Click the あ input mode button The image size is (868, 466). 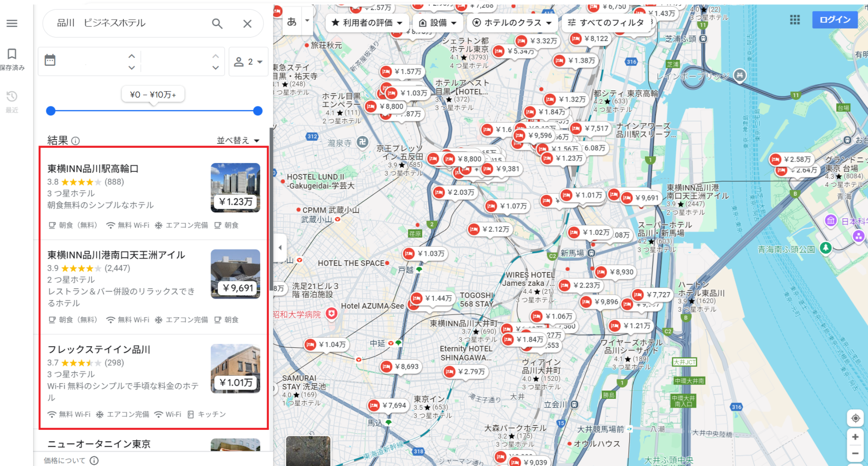[292, 21]
